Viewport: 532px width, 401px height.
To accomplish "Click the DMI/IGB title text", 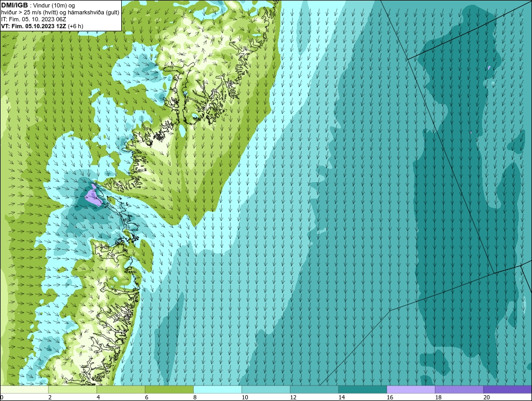I will [14, 5].
